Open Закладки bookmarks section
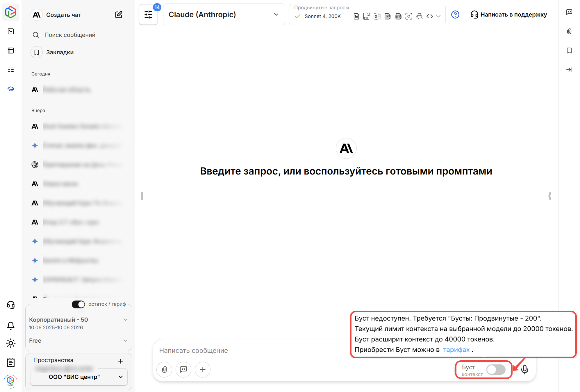580x392 pixels. (x=60, y=52)
